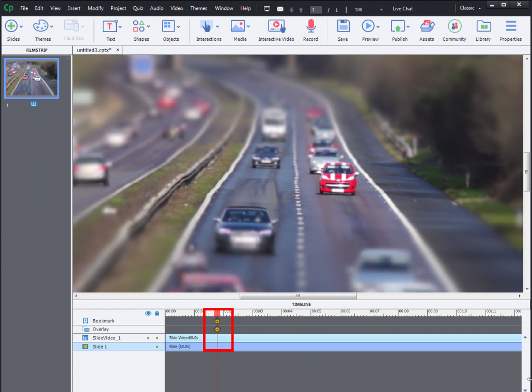Toggle the padlock lock icon above the timeline
This screenshot has height=392, width=532.
tap(157, 313)
